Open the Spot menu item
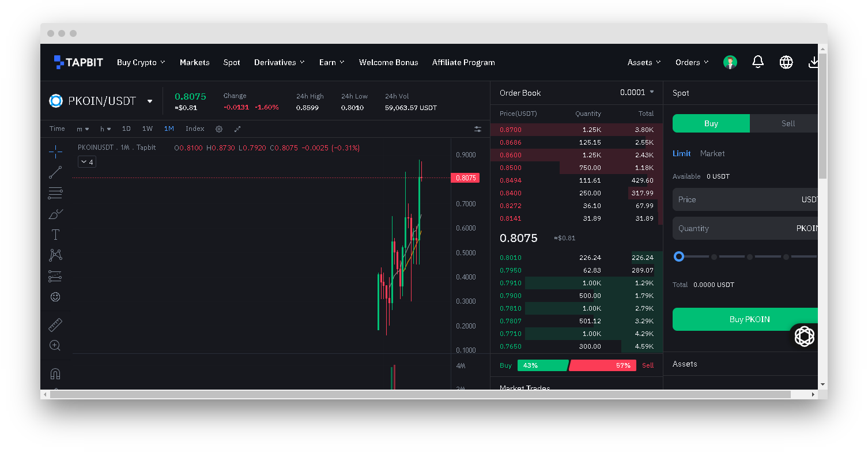 pyautogui.click(x=232, y=62)
